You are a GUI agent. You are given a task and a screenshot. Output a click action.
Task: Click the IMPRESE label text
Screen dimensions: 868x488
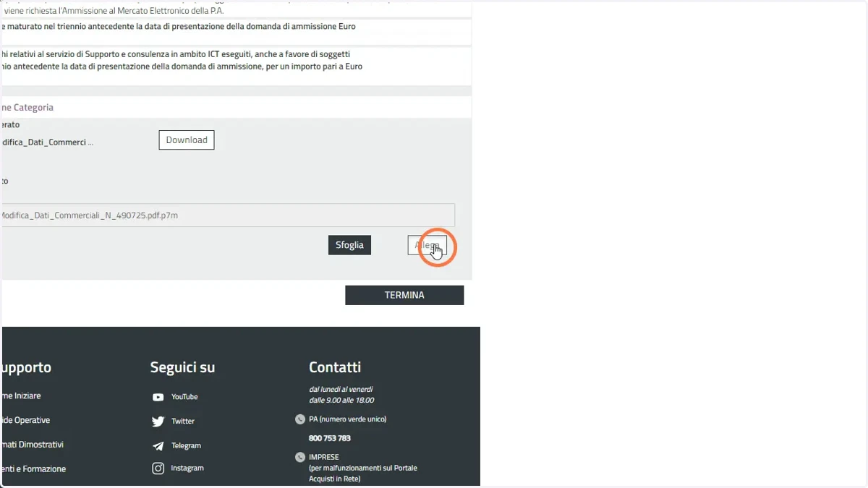click(324, 457)
